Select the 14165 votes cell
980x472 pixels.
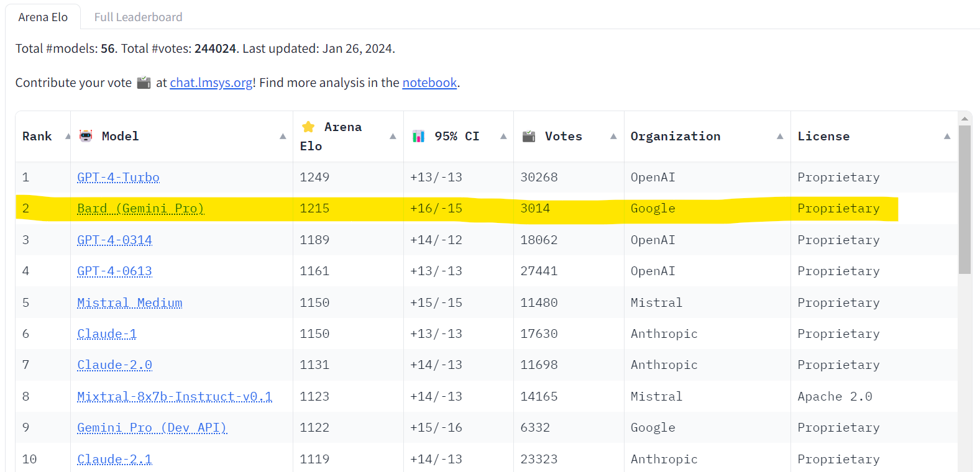point(569,397)
